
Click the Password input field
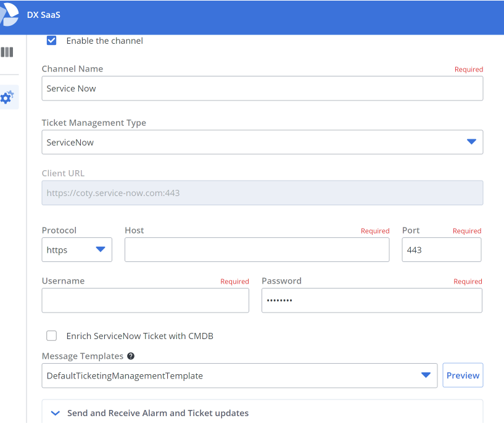tap(371, 300)
